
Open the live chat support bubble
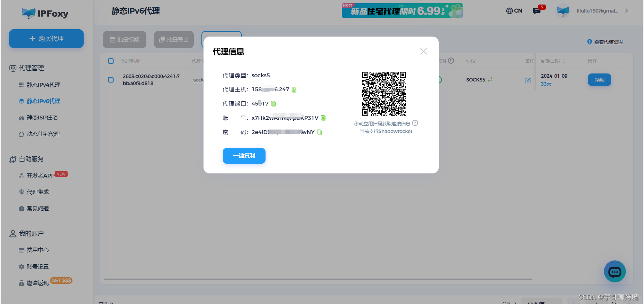(x=615, y=272)
